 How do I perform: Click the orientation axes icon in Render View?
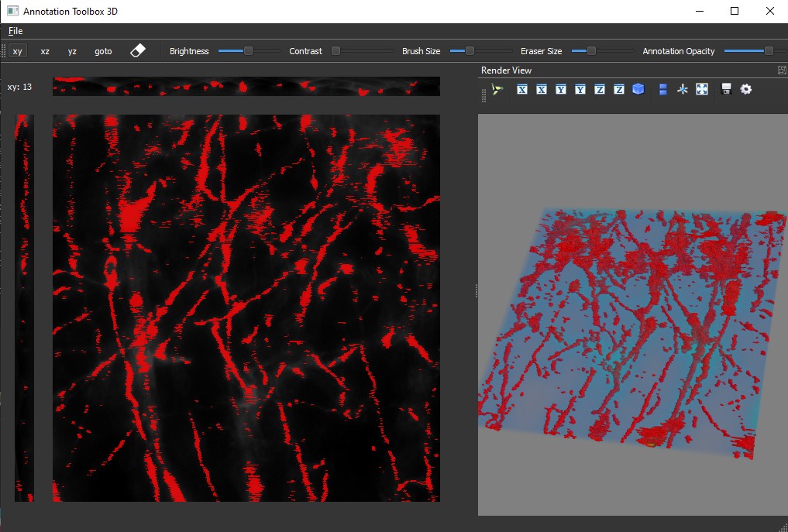point(497,90)
